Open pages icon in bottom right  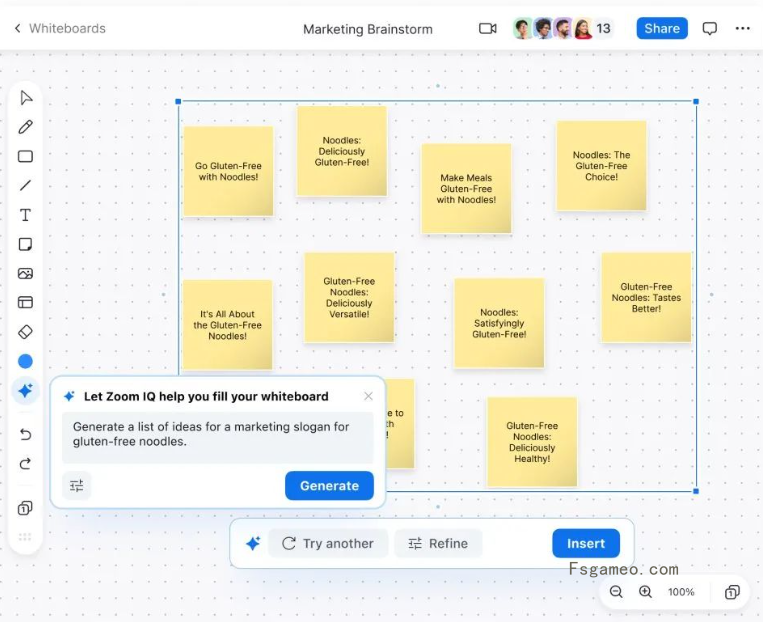pyautogui.click(x=732, y=592)
